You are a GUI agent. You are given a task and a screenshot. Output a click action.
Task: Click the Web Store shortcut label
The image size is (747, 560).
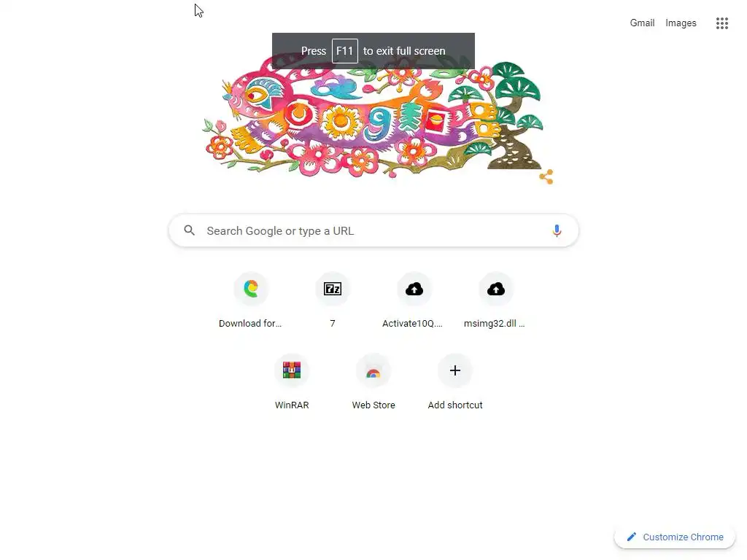[373, 405]
